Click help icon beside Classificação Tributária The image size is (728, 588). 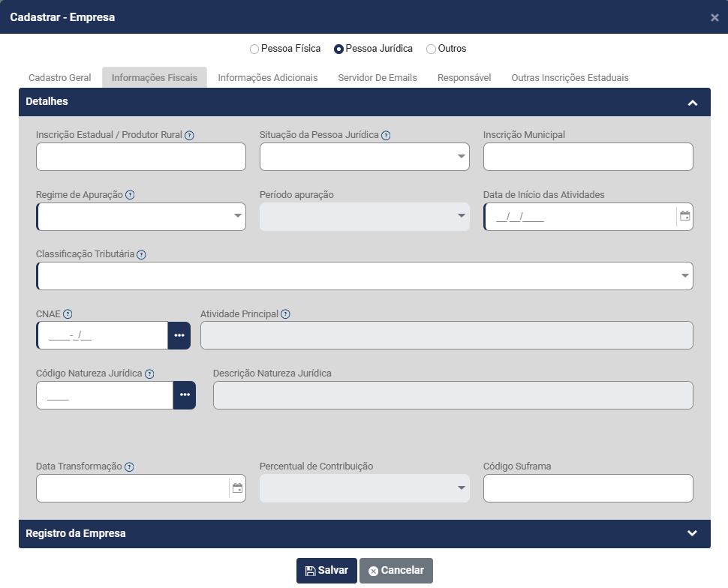(x=141, y=255)
